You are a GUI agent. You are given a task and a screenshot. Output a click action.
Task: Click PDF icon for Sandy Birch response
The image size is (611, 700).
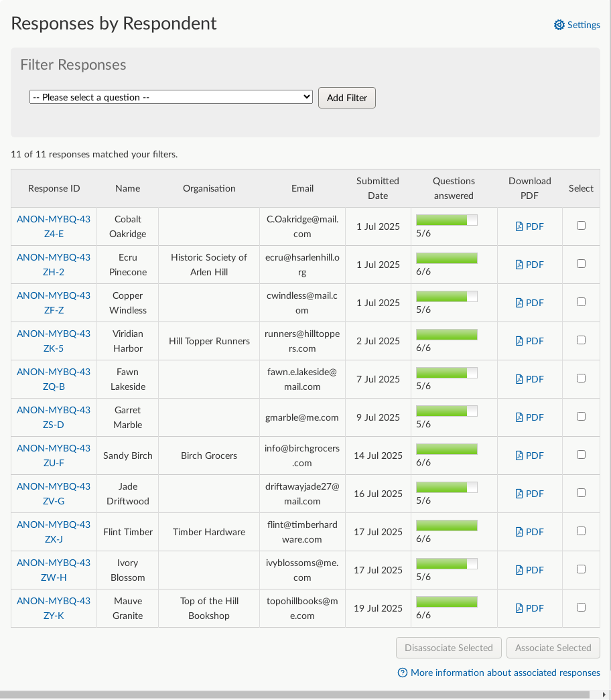pos(519,456)
